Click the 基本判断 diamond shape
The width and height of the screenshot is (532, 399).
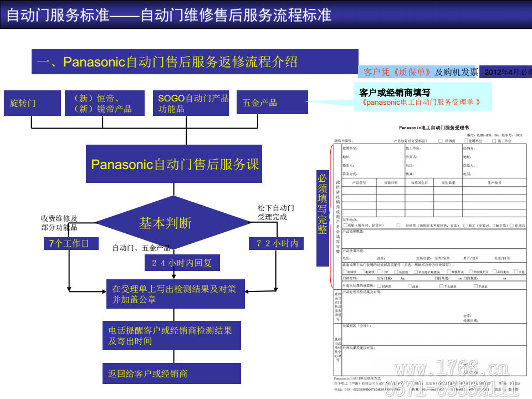165,223
